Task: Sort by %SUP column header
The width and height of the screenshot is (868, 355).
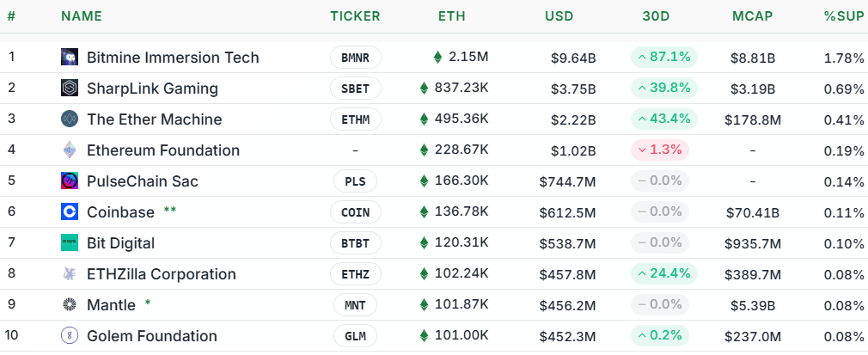Action: coord(843,16)
